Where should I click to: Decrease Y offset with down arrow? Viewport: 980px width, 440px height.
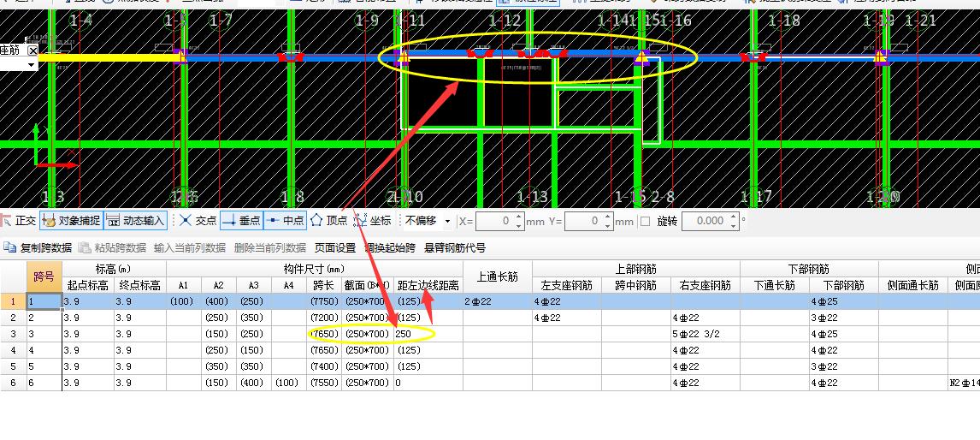pos(608,225)
